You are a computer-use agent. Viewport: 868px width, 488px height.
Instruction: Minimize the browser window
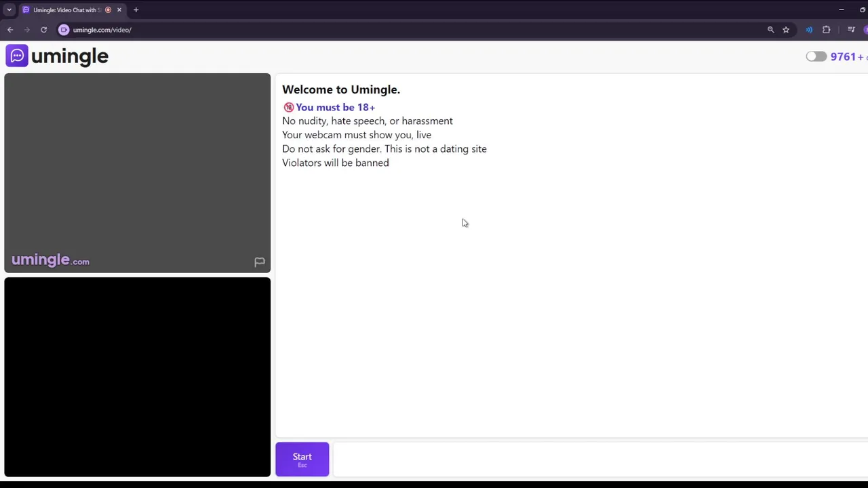(841, 10)
